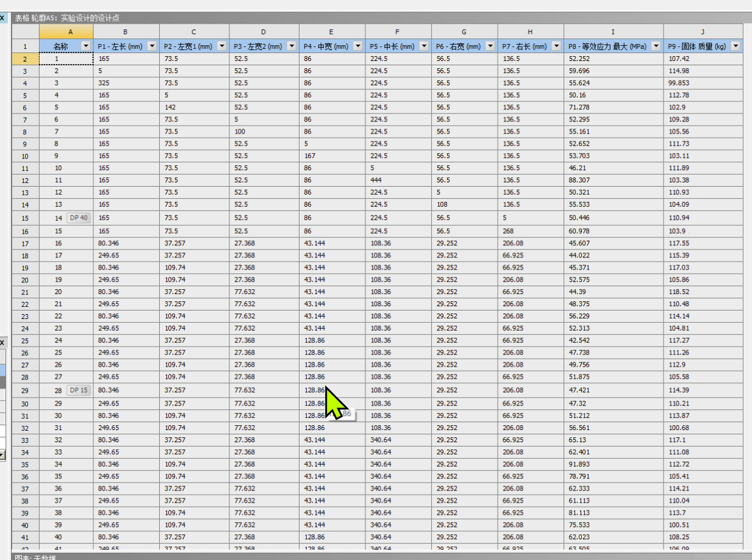
Task: Click the DP 15 tag in row 29
Action: (79, 390)
